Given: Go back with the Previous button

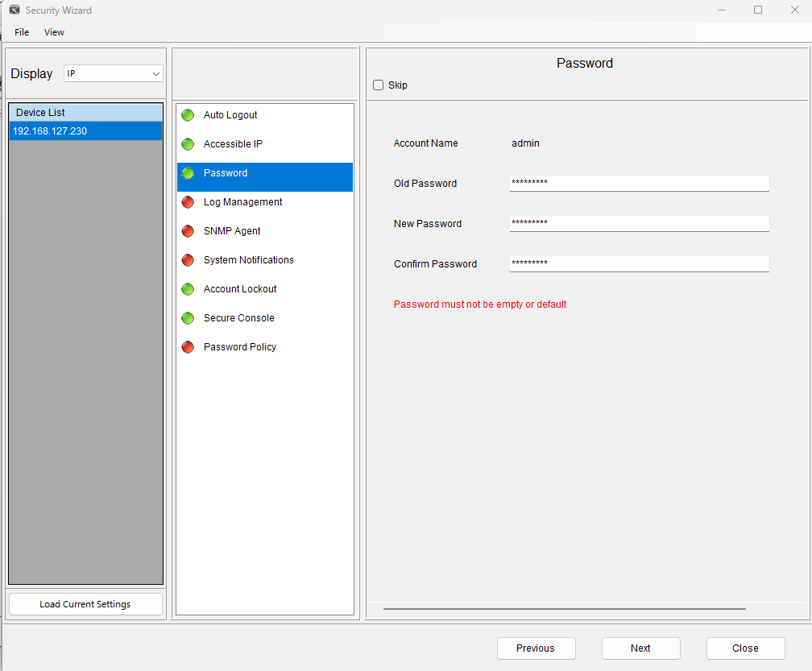Looking at the screenshot, I should [x=536, y=648].
